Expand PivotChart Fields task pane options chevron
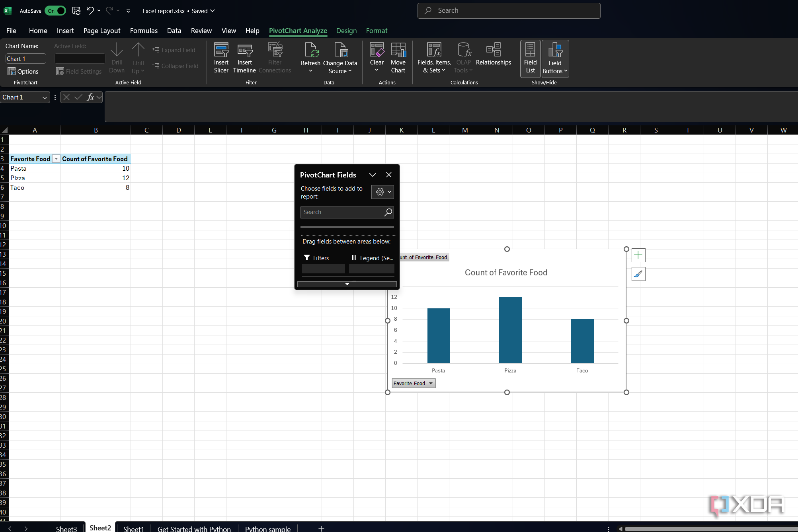Screen dimensions: 798x532 click(373, 175)
